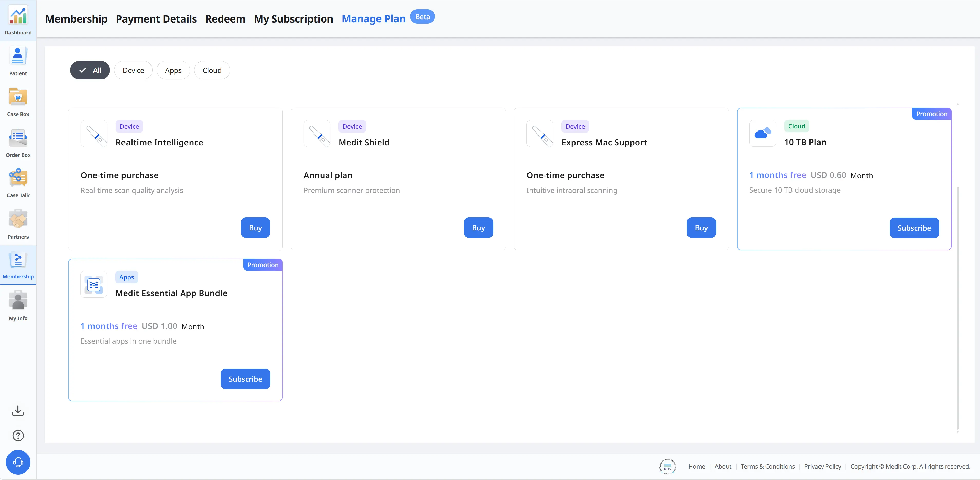This screenshot has width=980, height=480.
Task: Filter plans by Apps
Action: (173, 70)
